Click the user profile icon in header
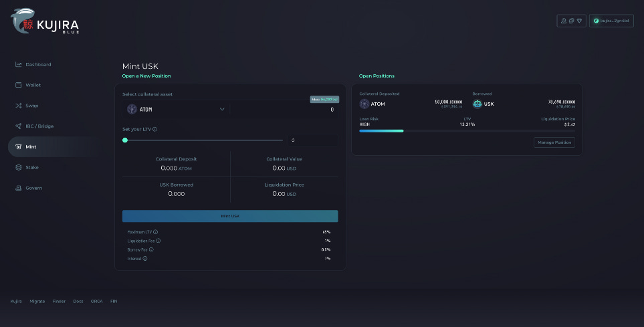Screen dimensions: 644x327 tap(564, 21)
